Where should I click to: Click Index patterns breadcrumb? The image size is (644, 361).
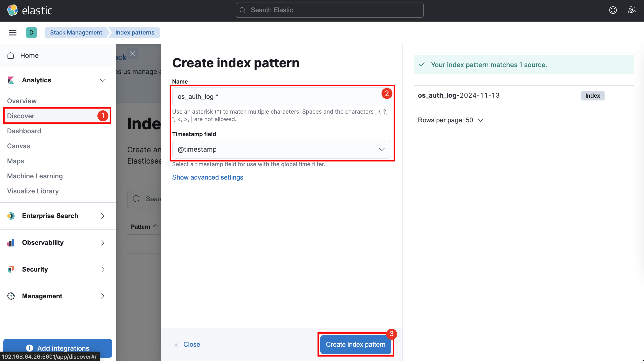(134, 32)
